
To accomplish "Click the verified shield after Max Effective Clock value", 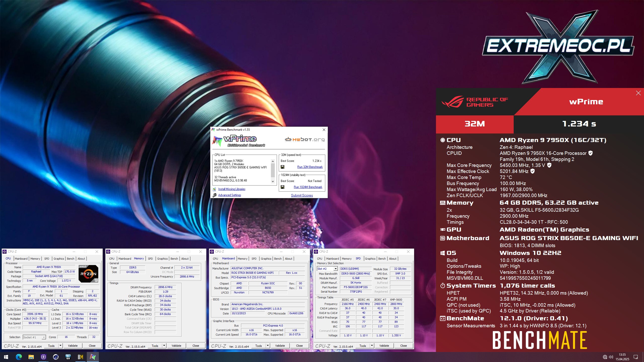I will click(x=533, y=171).
